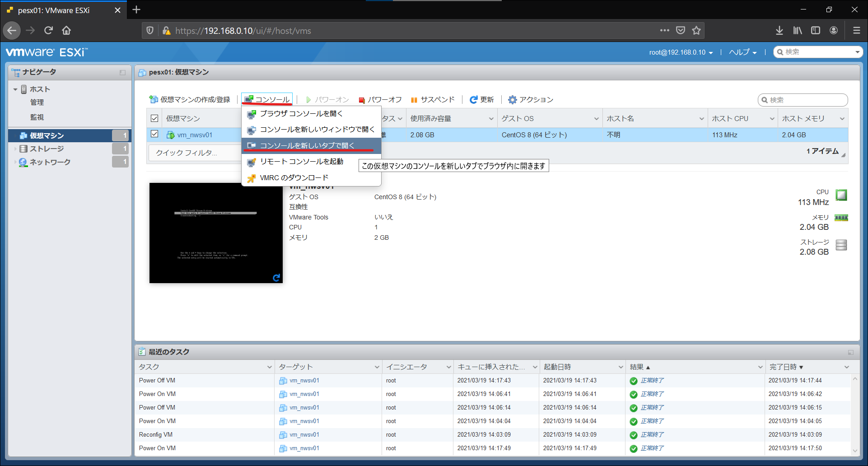Switch to pesx01: VMware ESXi browser tab

63,10
